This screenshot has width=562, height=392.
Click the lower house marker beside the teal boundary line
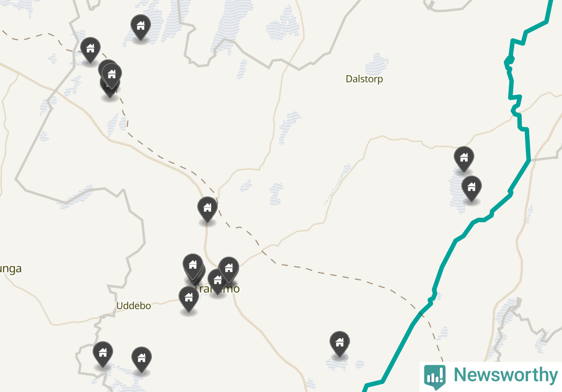(x=472, y=189)
